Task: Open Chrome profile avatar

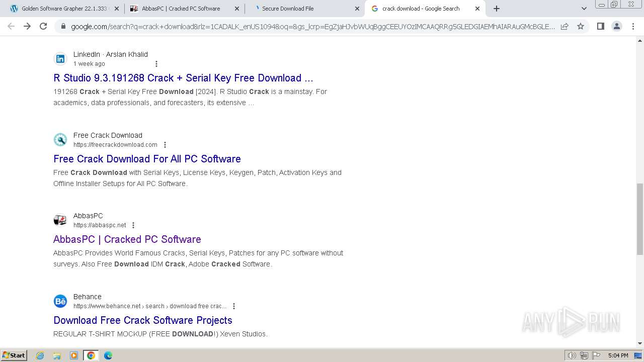Action: point(616,26)
